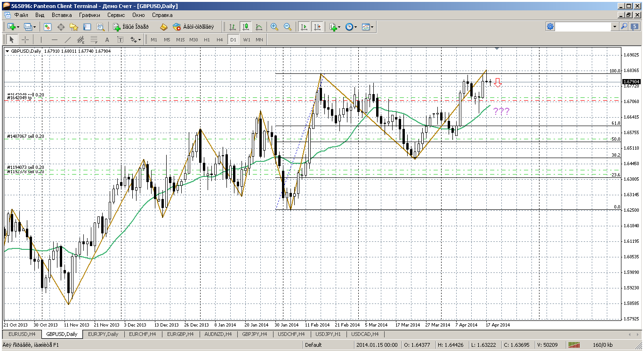Click the M30 timeframe button
The height and width of the screenshot is (351, 644).
coord(193,40)
